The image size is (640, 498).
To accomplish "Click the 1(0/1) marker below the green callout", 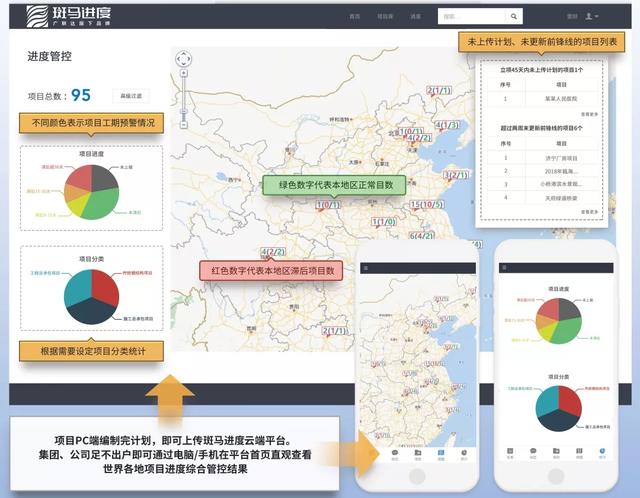I will [x=328, y=205].
